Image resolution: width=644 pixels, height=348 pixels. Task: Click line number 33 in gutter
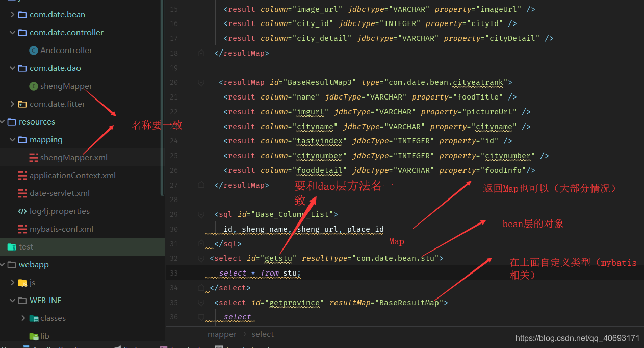pyautogui.click(x=174, y=273)
